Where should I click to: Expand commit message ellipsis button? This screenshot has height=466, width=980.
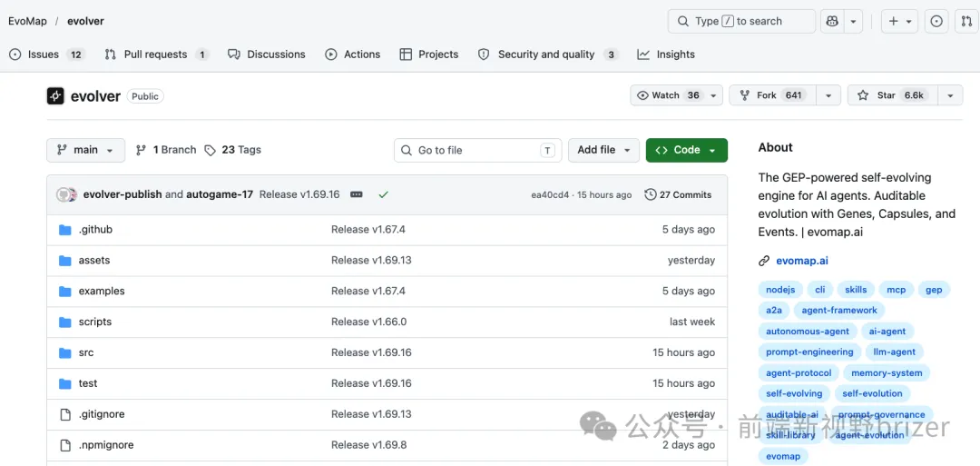(x=357, y=194)
